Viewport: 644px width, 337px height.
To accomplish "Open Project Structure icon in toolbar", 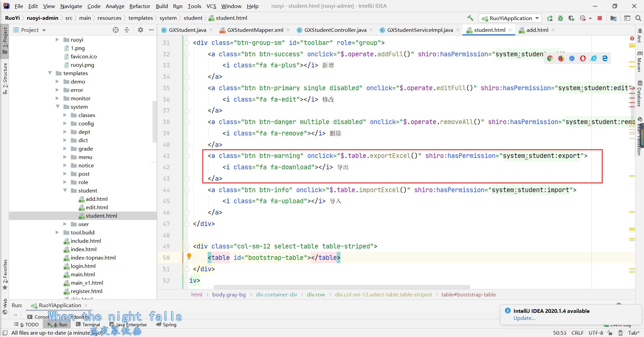I will pos(613,18).
